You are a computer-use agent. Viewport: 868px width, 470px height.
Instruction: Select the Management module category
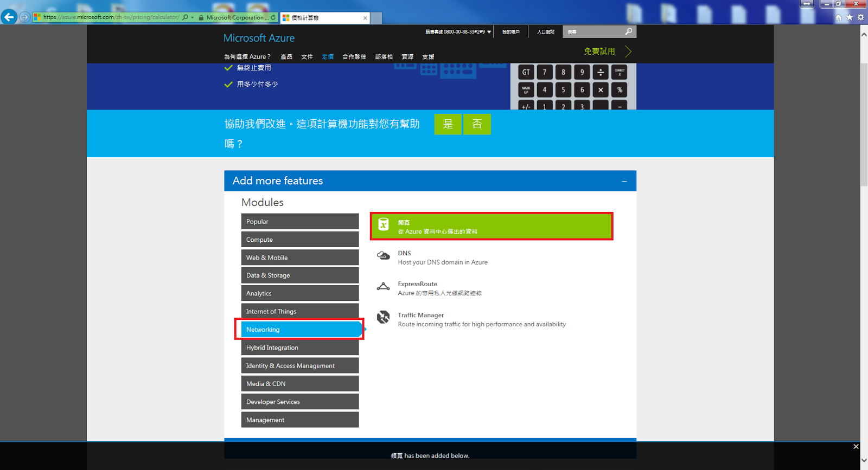pyautogui.click(x=300, y=420)
